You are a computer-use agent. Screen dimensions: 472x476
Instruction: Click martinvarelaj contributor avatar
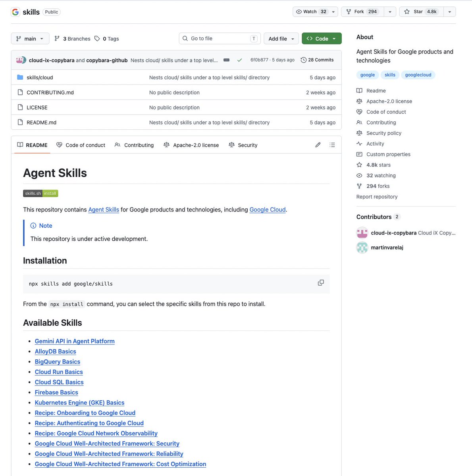click(362, 248)
